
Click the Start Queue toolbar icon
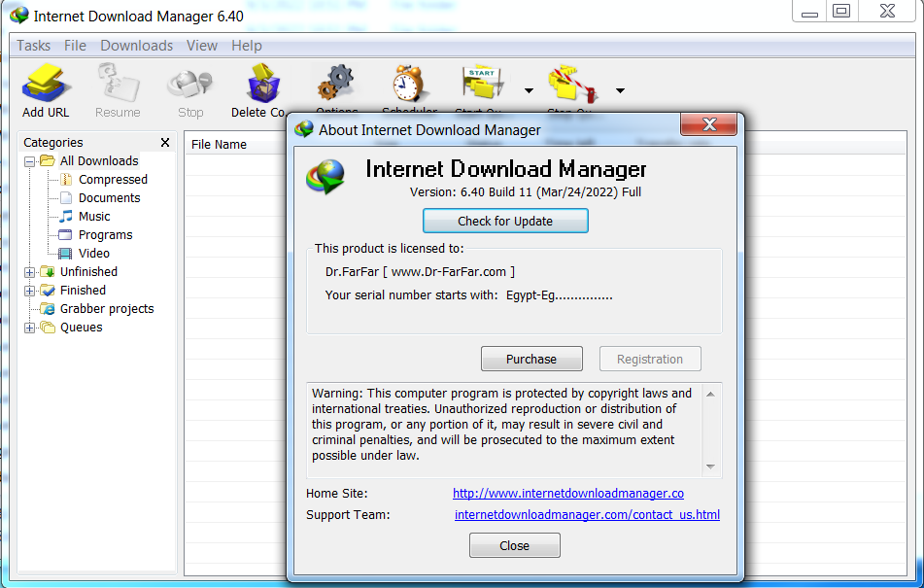coord(482,84)
